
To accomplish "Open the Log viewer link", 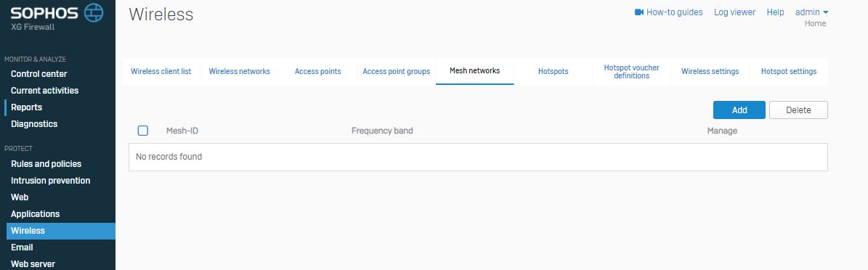I will pyautogui.click(x=734, y=12).
